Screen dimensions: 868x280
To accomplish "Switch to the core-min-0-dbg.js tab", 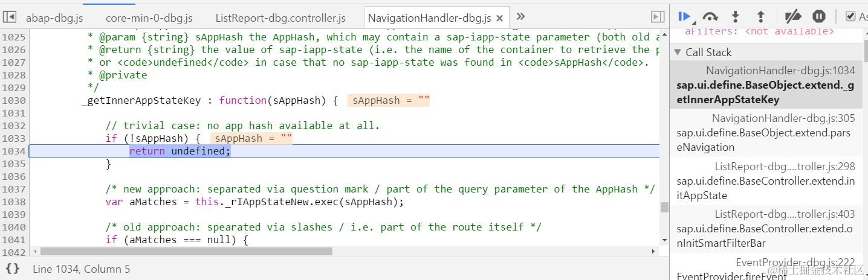I will pyautogui.click(x=149, y=17).
